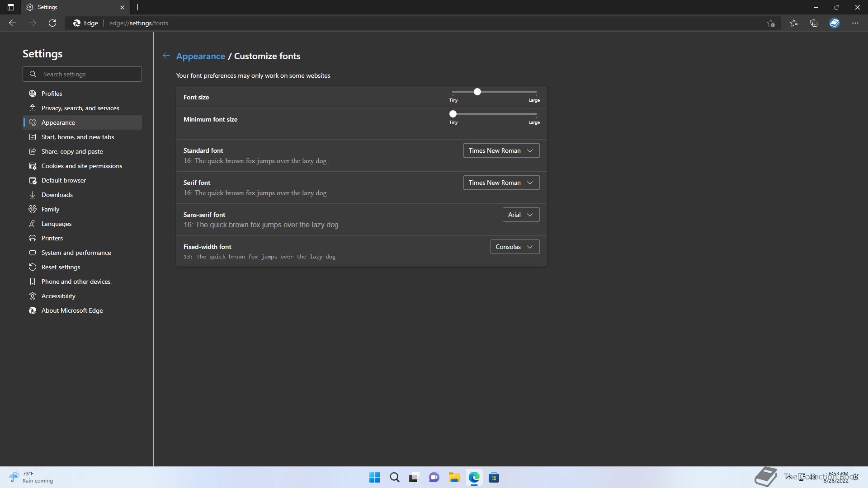Select Accessibility in settings sidebar

pyautogui.click(x=58, y=296)
